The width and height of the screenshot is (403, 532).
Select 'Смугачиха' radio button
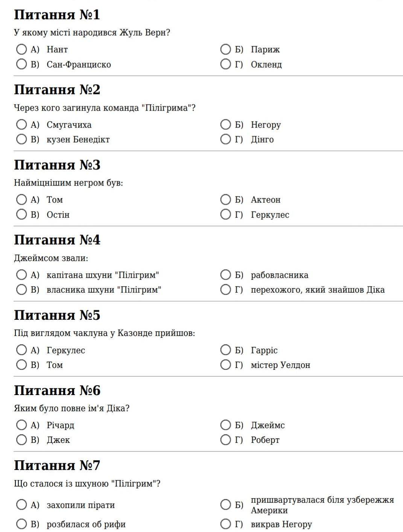(x=22, y=125)
